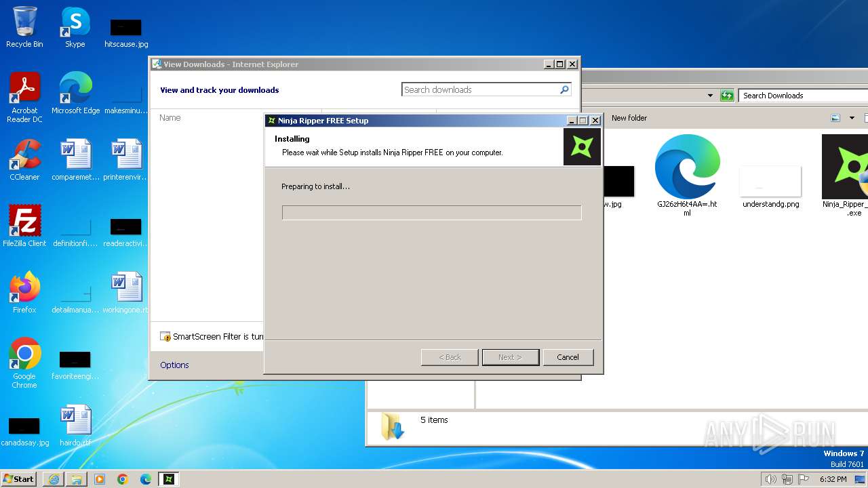Click the Search downloads field in Internet Explorer
Image resolution: width=868 pixels, height=488 pixels.
480,89
